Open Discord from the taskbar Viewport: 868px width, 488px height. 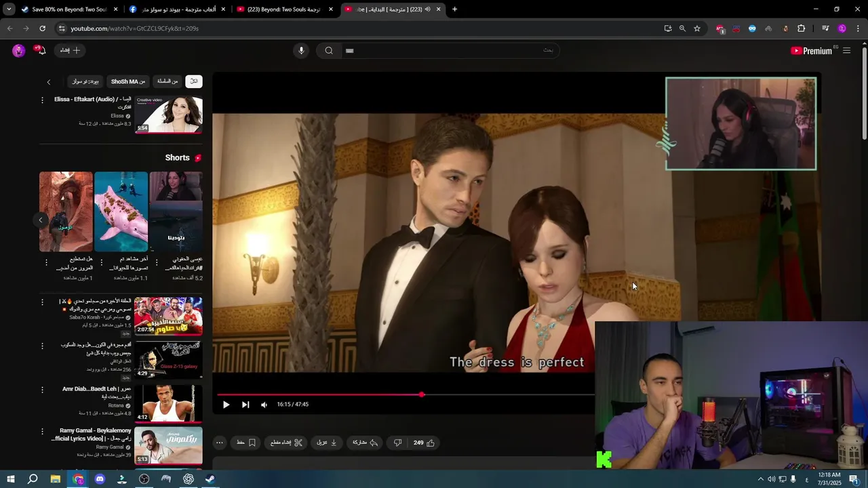[x=100, y=479]
